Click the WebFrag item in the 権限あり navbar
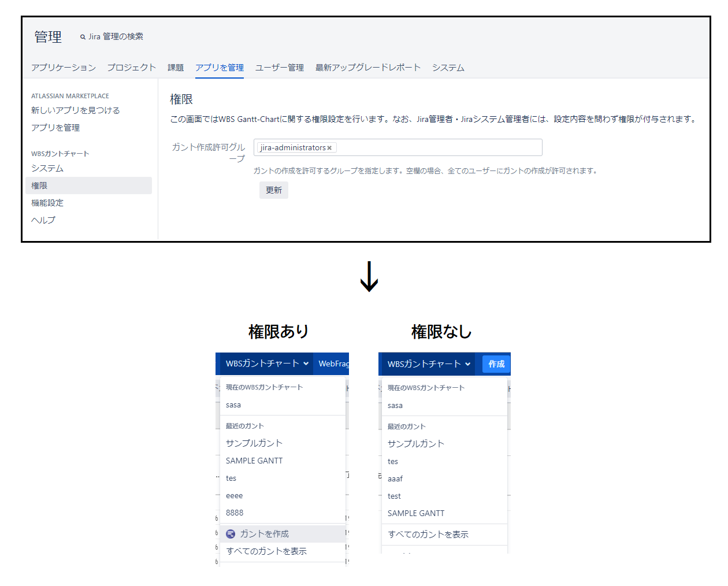The image size is (728, 586). pos(333,364)
